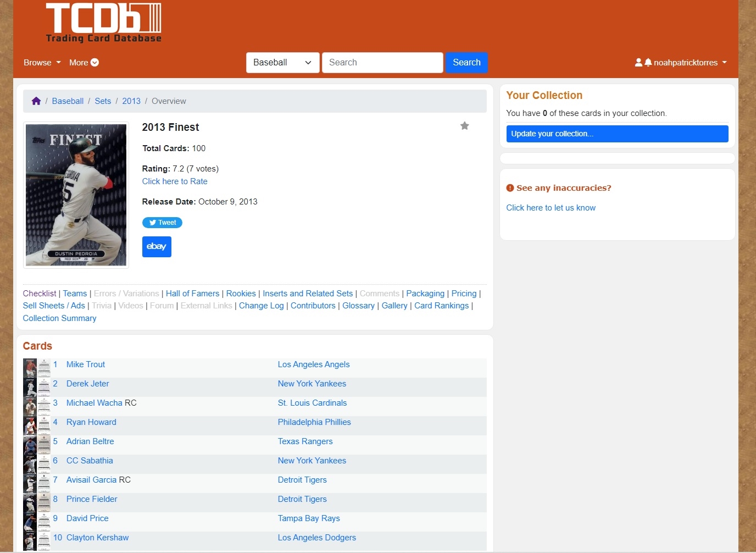
Task: Focus the Search text field
Action: pos(382,63)
